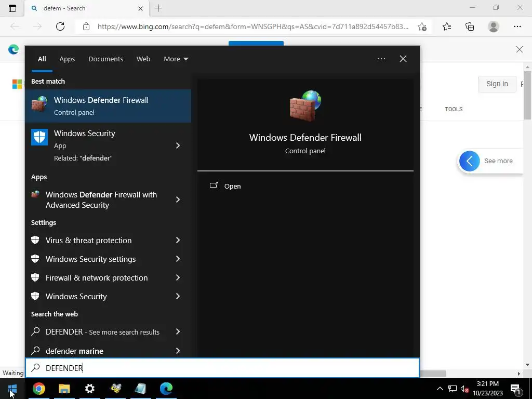Open Edge Settings and more menu
The width and height of the screenshot is (532, 399).
click(517, 26)
